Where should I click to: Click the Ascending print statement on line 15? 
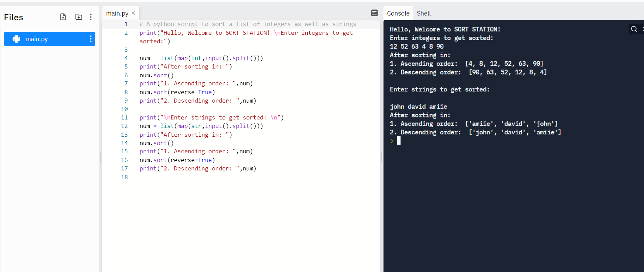[x=196, y=151]
